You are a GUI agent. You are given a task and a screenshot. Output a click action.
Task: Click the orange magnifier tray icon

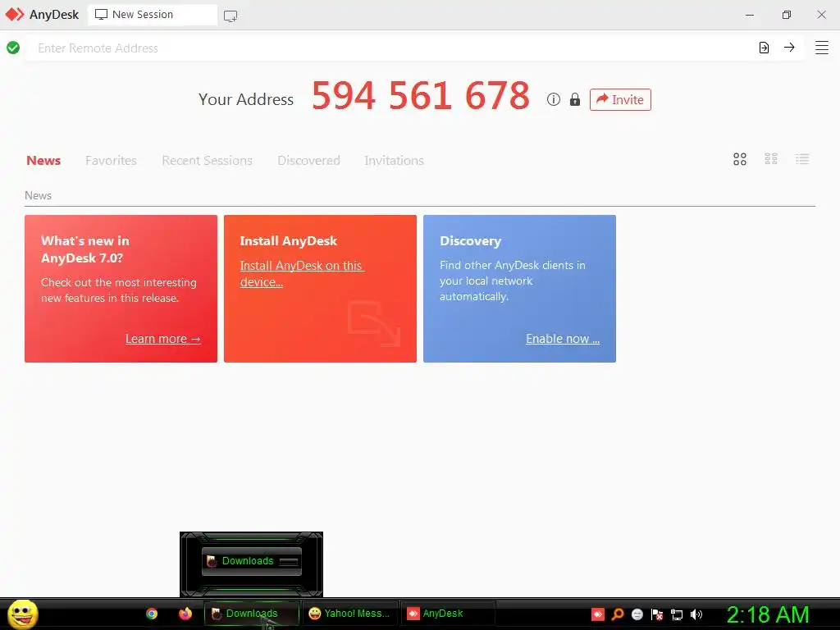[618, 614]
